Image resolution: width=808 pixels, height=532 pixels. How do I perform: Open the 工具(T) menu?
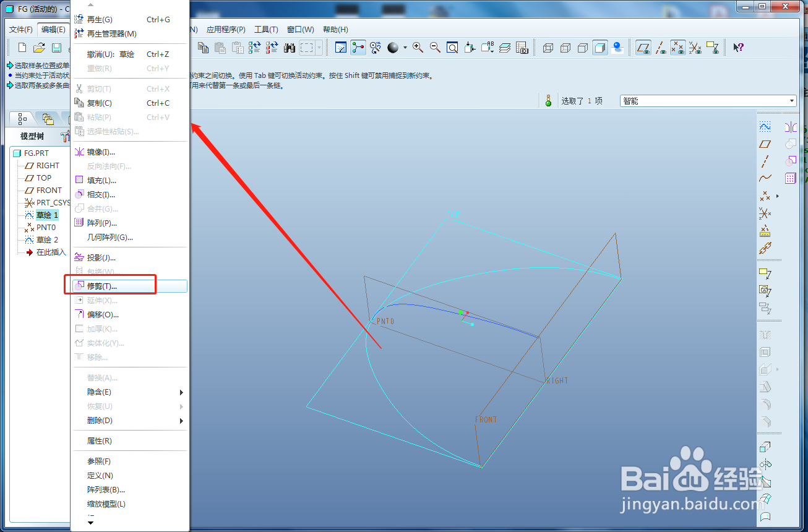pos(266,30)
